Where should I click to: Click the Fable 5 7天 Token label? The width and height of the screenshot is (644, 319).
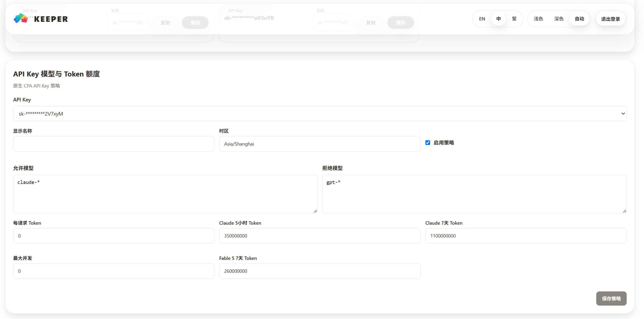pyautogui.click(x=238, y=258)
